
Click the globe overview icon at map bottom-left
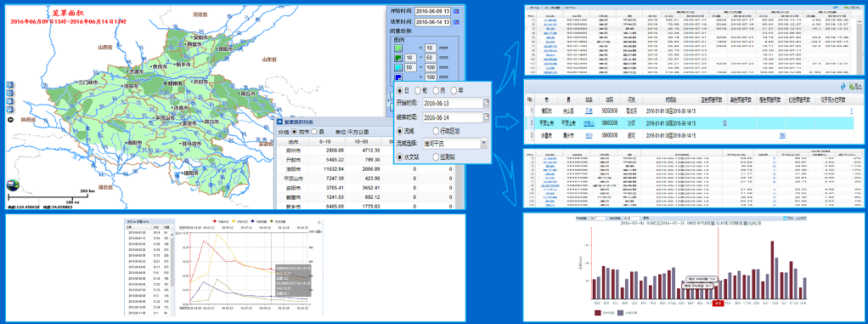click(12, 185)
